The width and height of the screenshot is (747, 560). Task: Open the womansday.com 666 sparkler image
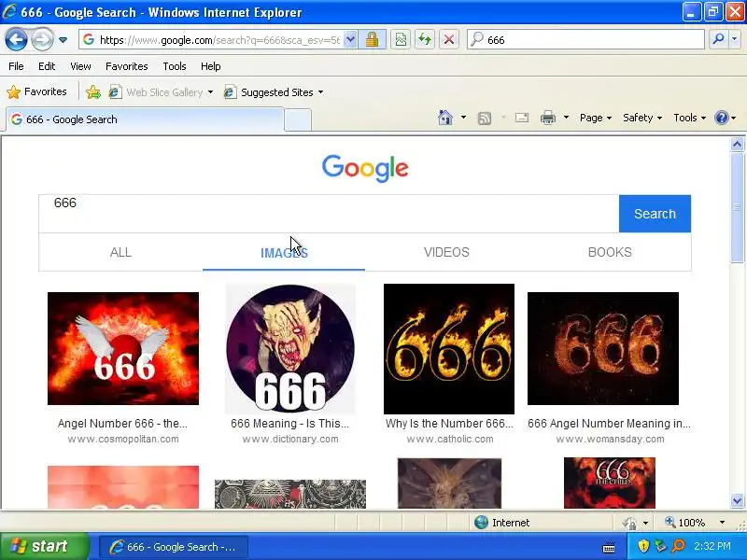(x=602, y=348)
